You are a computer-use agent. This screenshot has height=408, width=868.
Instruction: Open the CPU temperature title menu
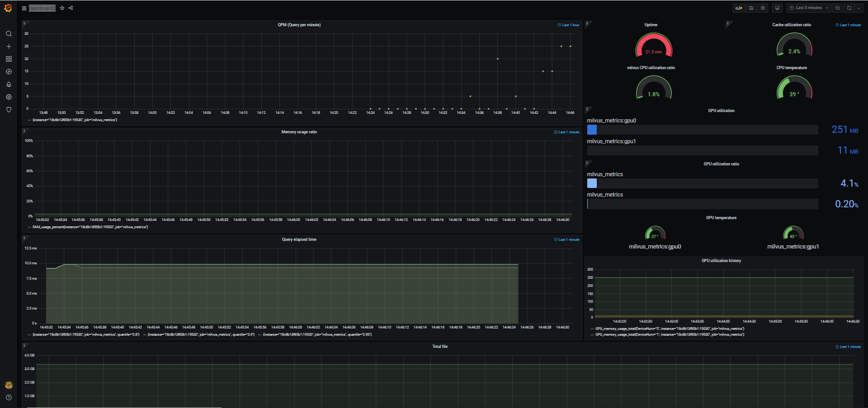[x=792, y=68]
